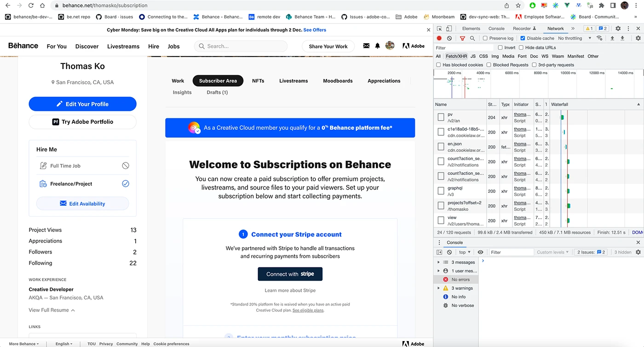Open the No throttling dropdown
This screenshot has width=644, height=347.
point(575,38)
